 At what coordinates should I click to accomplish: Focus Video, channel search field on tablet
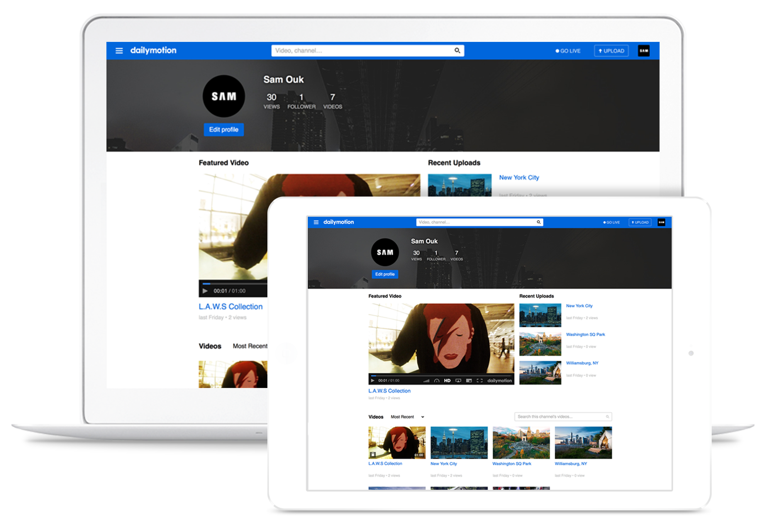click(479, 222)
